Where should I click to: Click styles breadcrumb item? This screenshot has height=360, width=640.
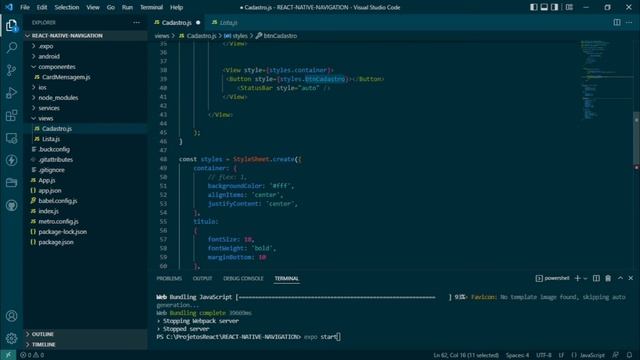pos(236,36)
